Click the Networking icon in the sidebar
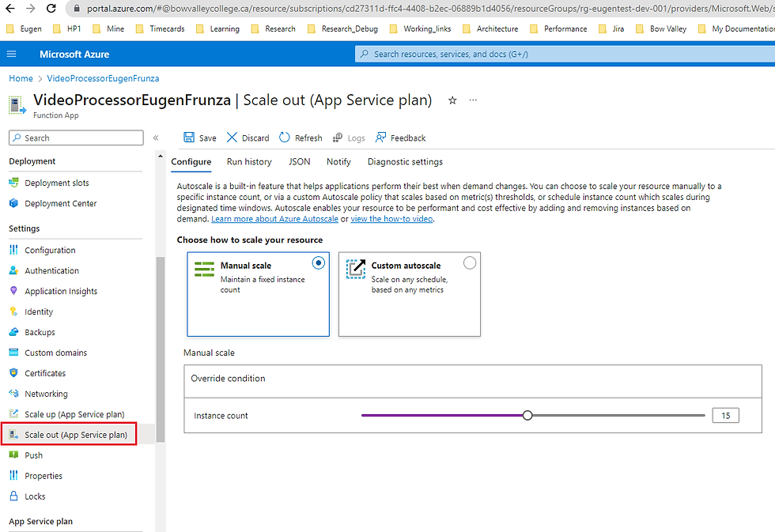775x532 pixels. [14, 393]
